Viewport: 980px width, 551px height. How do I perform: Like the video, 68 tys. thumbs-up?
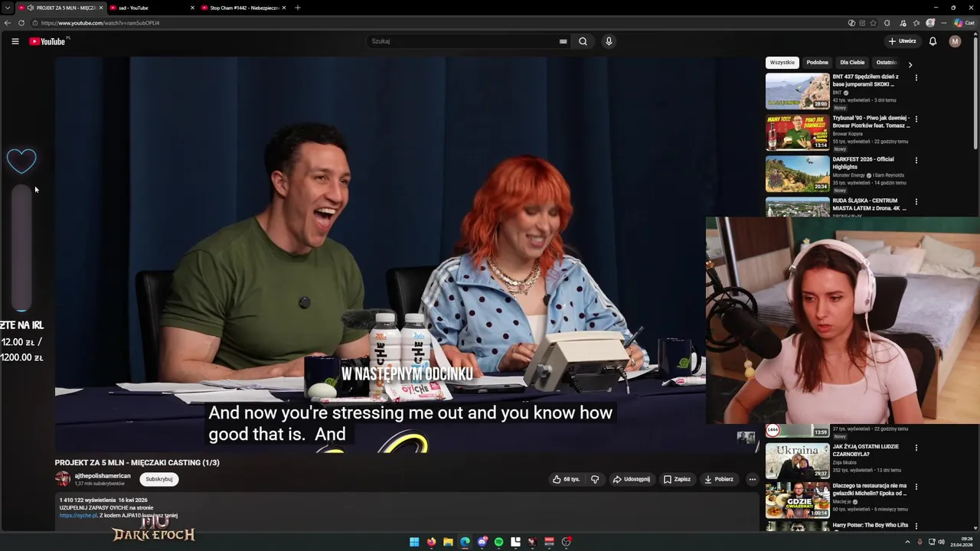(567, 479)
